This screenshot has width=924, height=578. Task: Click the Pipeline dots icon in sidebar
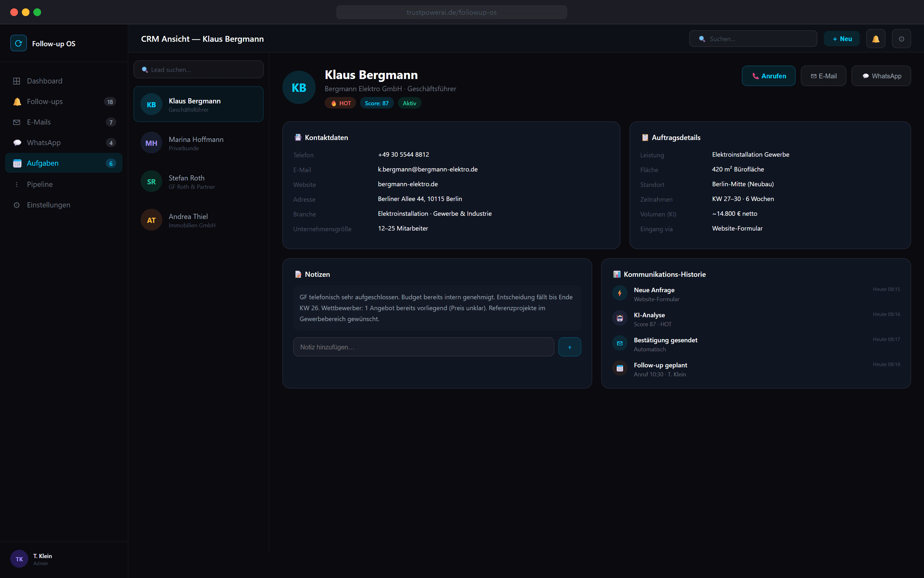point(17,184)
